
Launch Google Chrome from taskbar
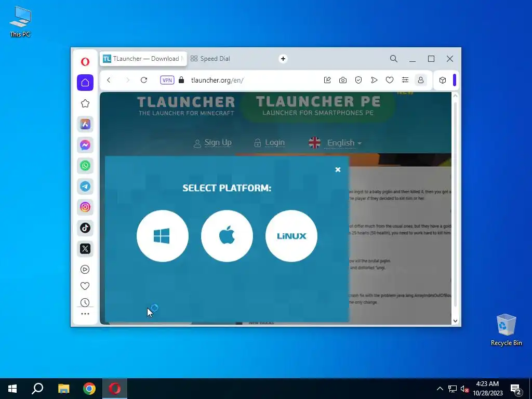[x=89, y=389]
